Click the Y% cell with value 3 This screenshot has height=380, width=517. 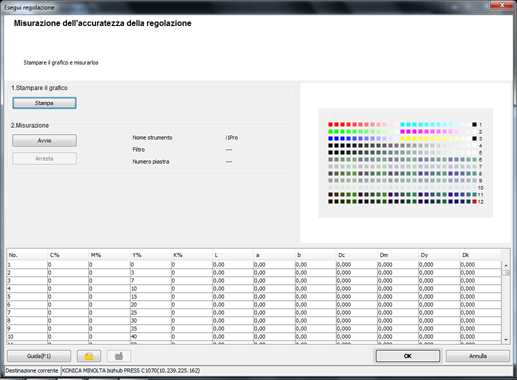point(151,273)
